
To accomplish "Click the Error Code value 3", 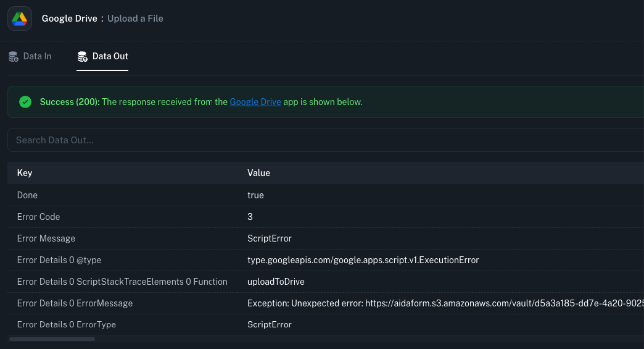I will [x=250, y=217].
